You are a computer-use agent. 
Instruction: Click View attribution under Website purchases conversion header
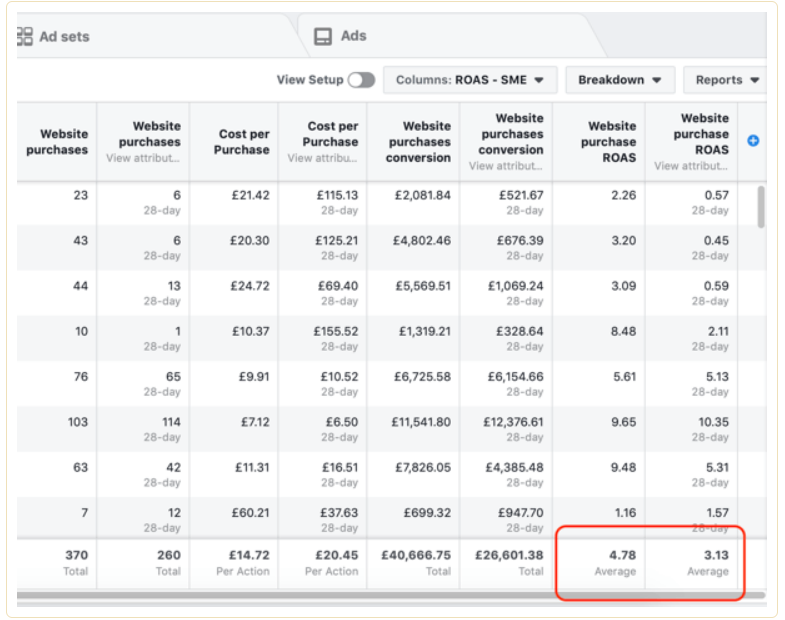[506, 166]
